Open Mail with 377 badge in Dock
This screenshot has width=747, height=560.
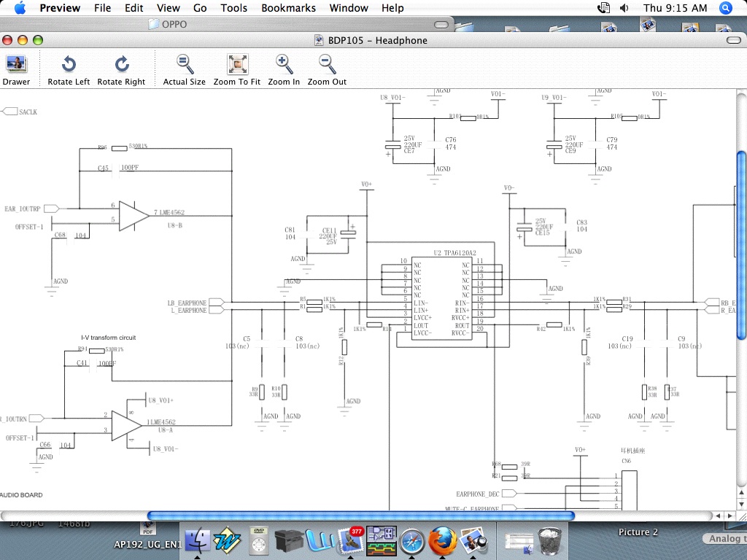(351, 540)
